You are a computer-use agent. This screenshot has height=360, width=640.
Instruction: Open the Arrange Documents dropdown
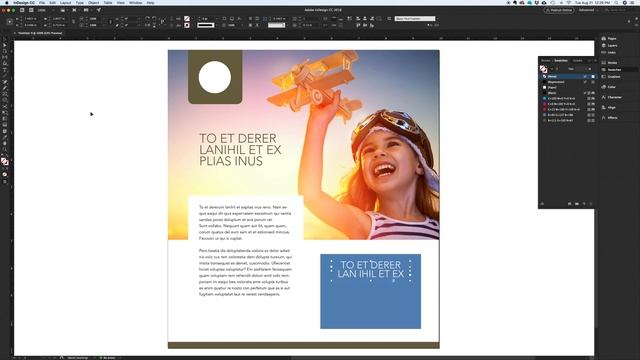[x=87, y=10]
